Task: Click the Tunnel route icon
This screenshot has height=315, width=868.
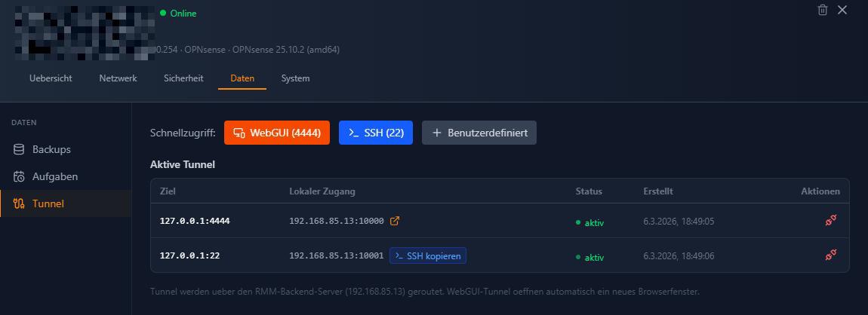Action: pyautogui.click(x=19, y=203)
